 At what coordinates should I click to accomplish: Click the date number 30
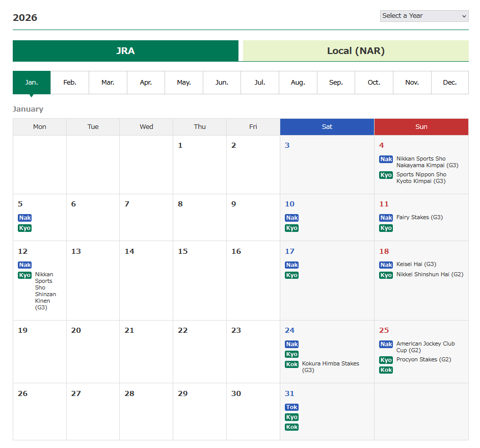236,393
